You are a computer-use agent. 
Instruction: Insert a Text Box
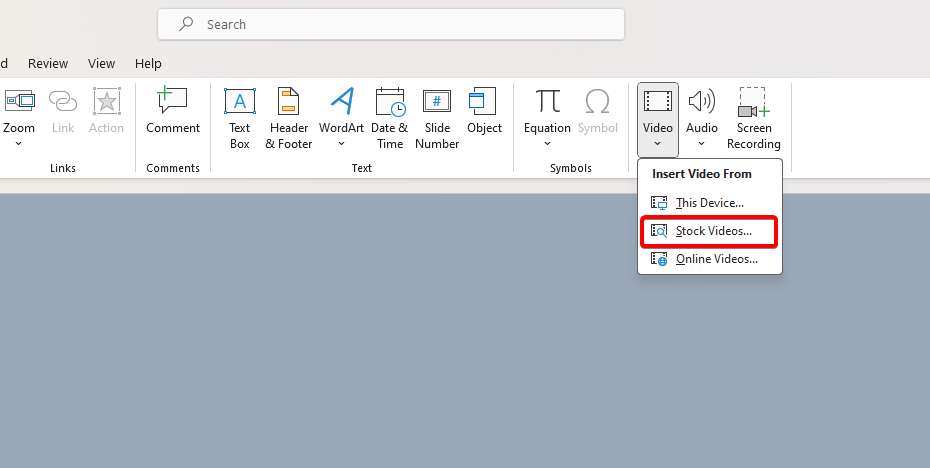point(240,118)
